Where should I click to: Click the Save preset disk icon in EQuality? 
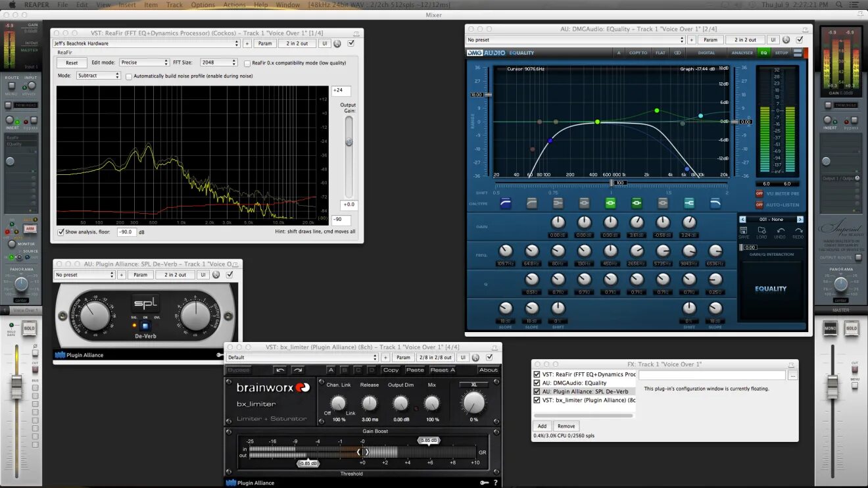point(743,230)
